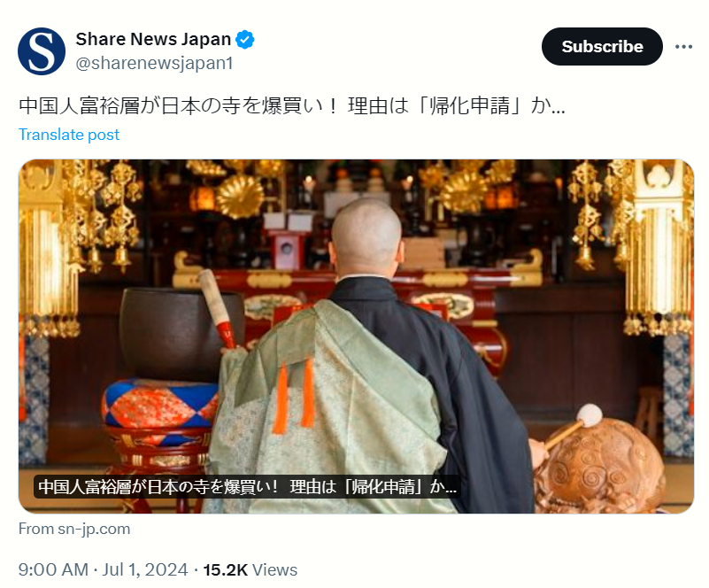This screenshot has height=588, width=709.
Task: Open the three-dot more options menu
Action: click(683, 47)
